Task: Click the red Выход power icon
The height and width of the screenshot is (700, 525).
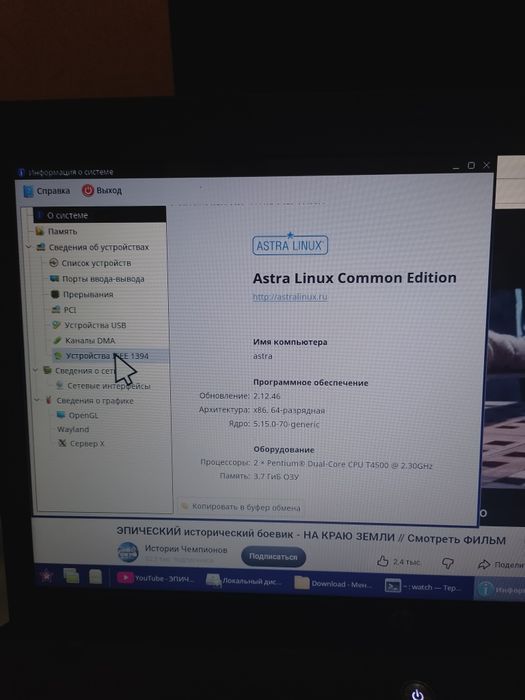Action: click(x=88, y=190)
